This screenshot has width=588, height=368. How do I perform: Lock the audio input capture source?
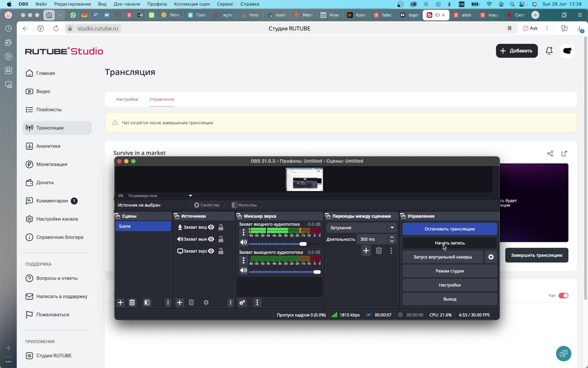[x=221, y=227]
